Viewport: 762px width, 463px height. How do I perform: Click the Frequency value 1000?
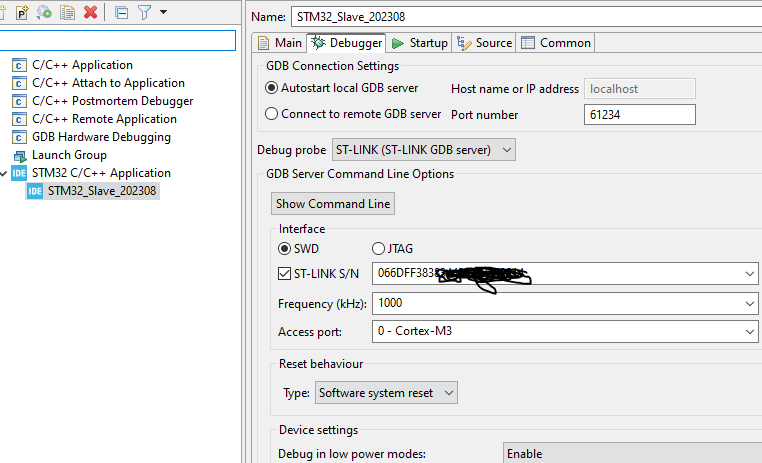390,303
